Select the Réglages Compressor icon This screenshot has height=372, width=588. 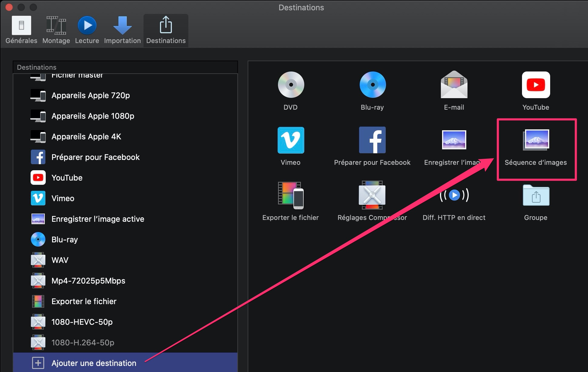pos(372,195)
